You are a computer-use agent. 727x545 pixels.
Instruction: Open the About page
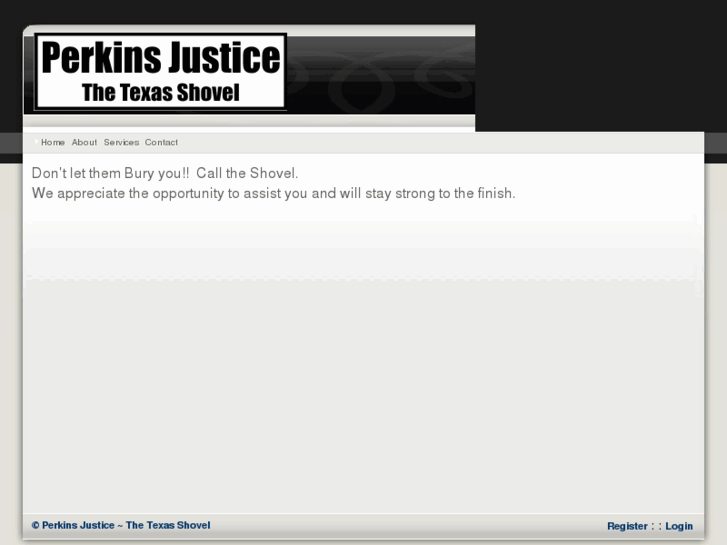tap(84, 142)
